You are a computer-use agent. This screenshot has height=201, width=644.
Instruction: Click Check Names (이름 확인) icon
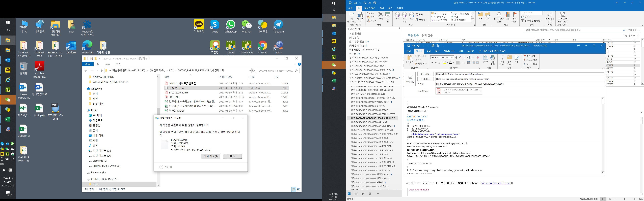[493, 60]
